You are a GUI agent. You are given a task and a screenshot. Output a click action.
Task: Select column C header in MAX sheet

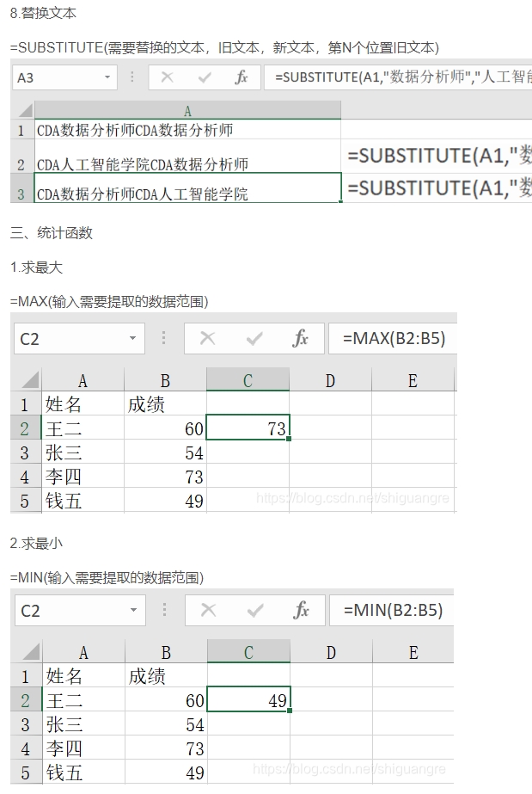coord(248,379)
